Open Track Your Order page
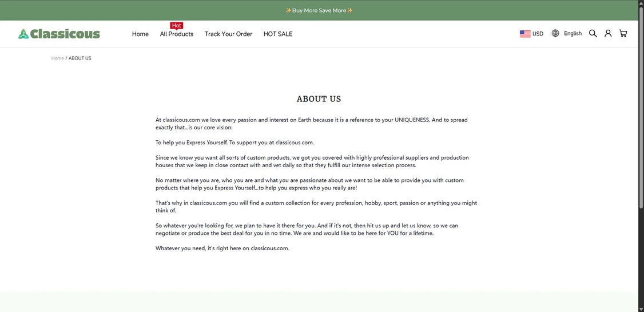 [x=228, y=34]
